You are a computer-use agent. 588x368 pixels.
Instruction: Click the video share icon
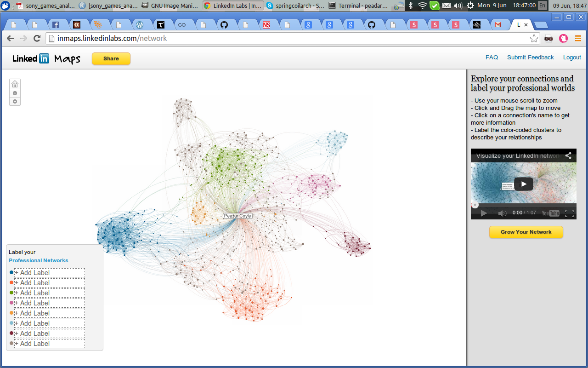tap(568, 155)
